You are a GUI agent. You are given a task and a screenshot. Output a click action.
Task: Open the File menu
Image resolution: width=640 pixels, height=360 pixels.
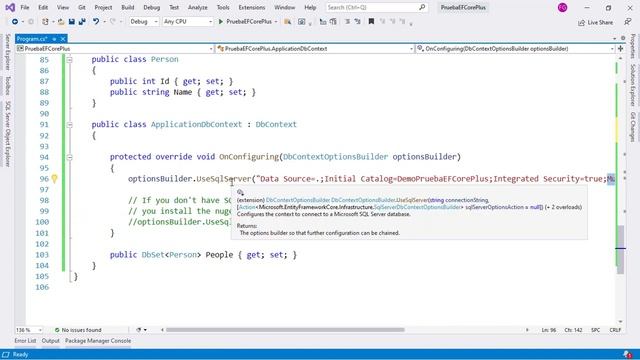24,7
